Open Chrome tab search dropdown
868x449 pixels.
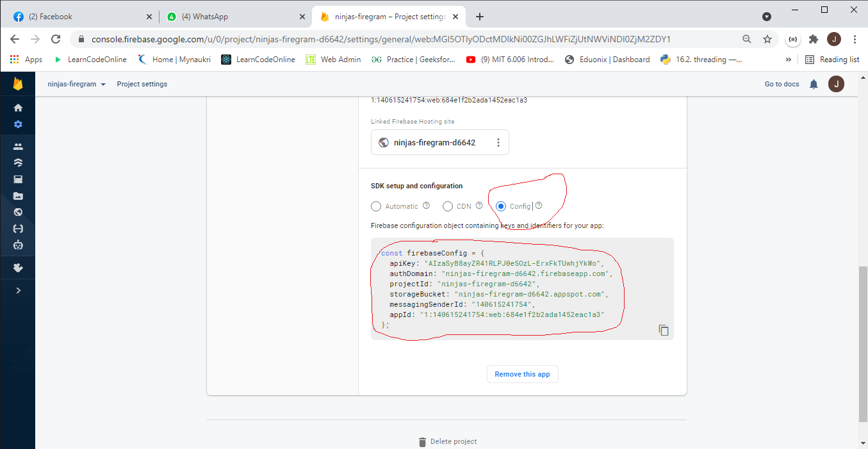point(767,17)
